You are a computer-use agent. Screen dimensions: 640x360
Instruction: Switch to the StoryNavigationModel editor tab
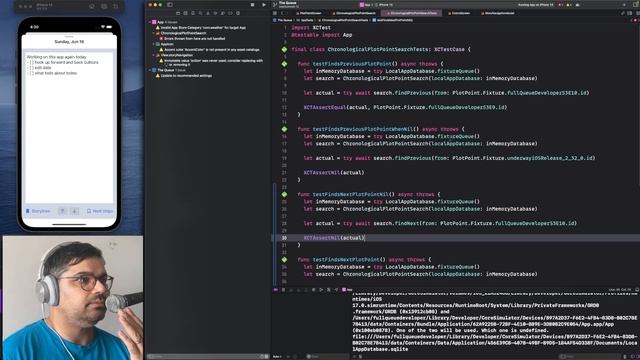(x=497, y=13)
